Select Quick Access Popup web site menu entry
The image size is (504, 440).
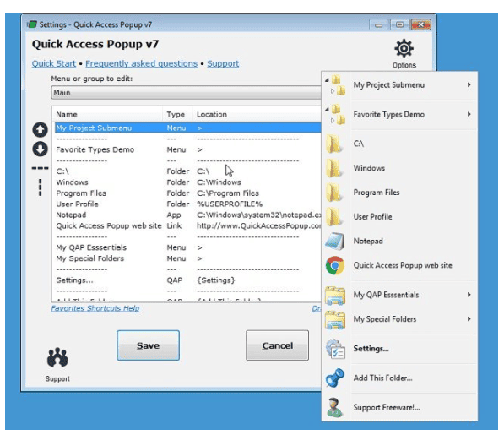(x=399, y=265)
